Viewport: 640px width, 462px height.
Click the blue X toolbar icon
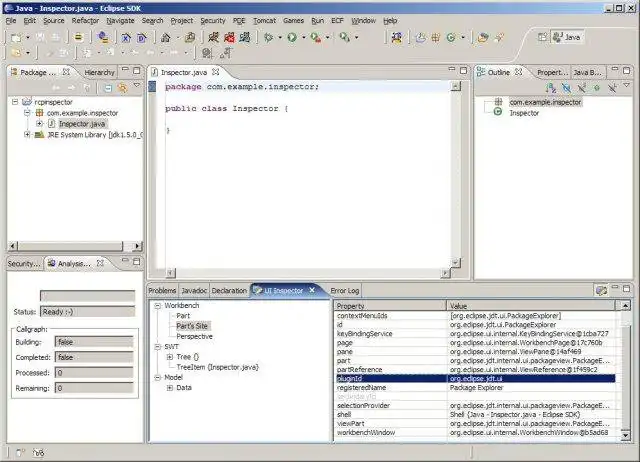(126, 38)
